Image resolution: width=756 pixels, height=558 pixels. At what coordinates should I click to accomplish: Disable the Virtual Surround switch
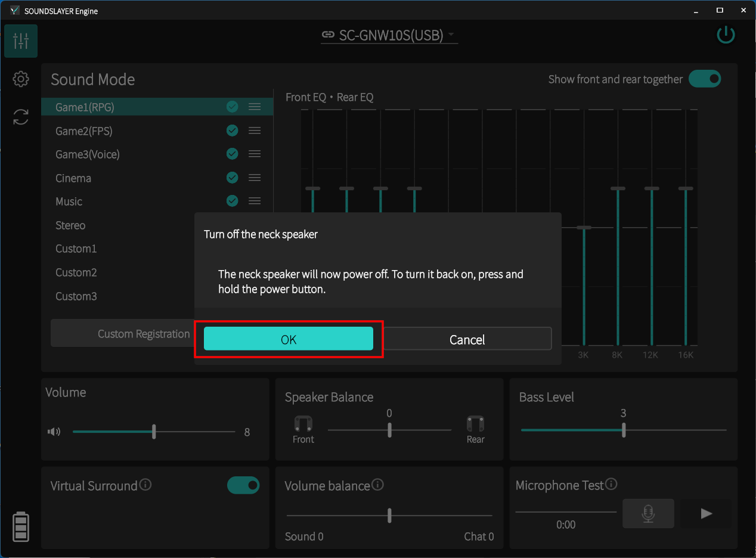click(243, 485)
